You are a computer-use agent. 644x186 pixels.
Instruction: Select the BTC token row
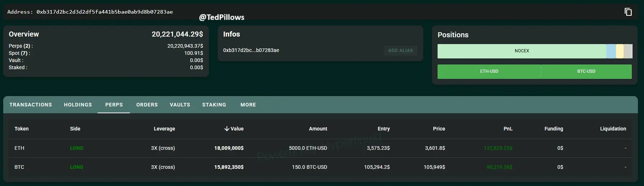19,167
